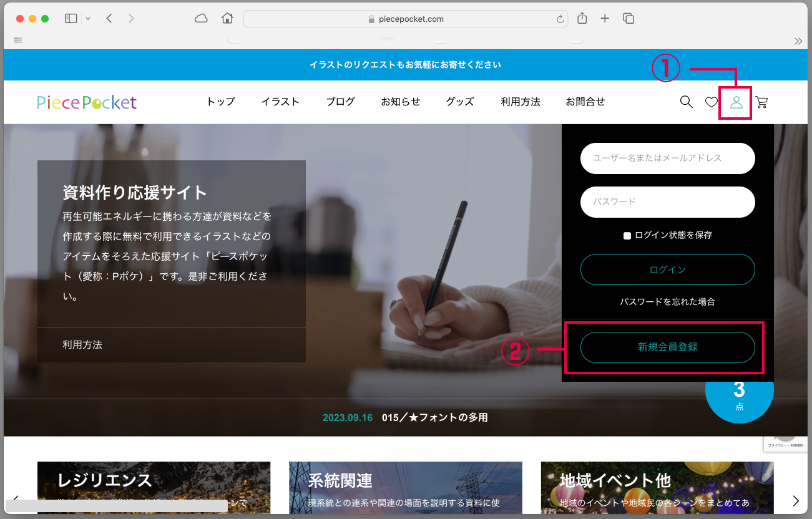Open the 系統関連 category thumbnail

[x=406, y=487]
